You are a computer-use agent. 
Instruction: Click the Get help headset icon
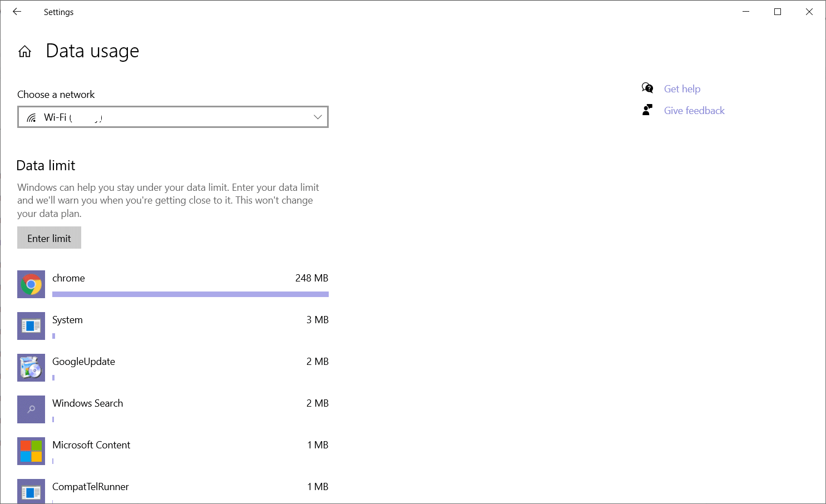pyautogui.click(x=647, y=87)
